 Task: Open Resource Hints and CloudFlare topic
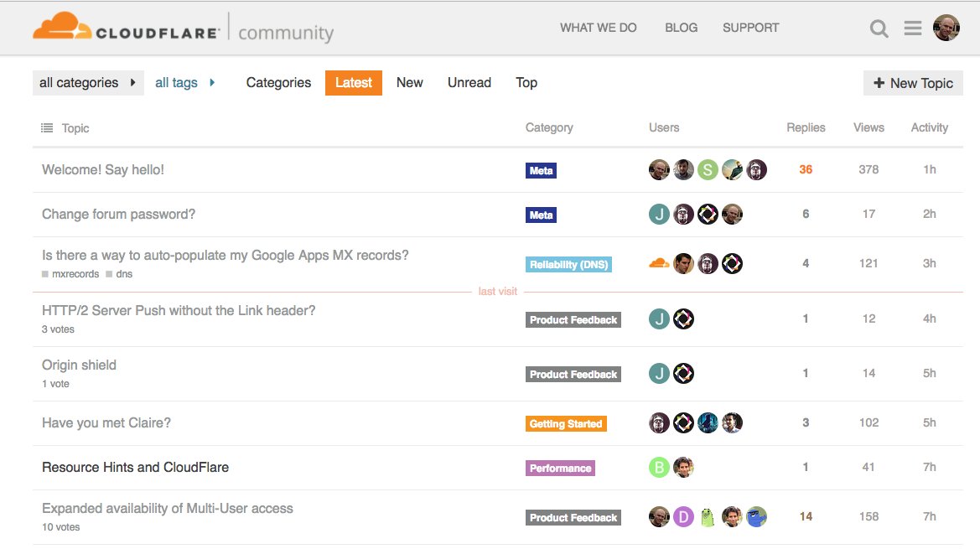pos(135,467)
